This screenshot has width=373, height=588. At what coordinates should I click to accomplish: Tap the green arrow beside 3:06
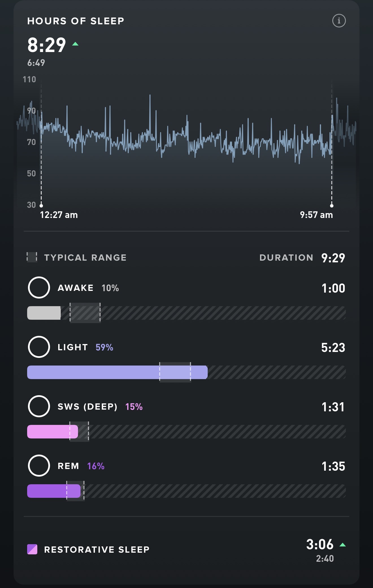342,545
